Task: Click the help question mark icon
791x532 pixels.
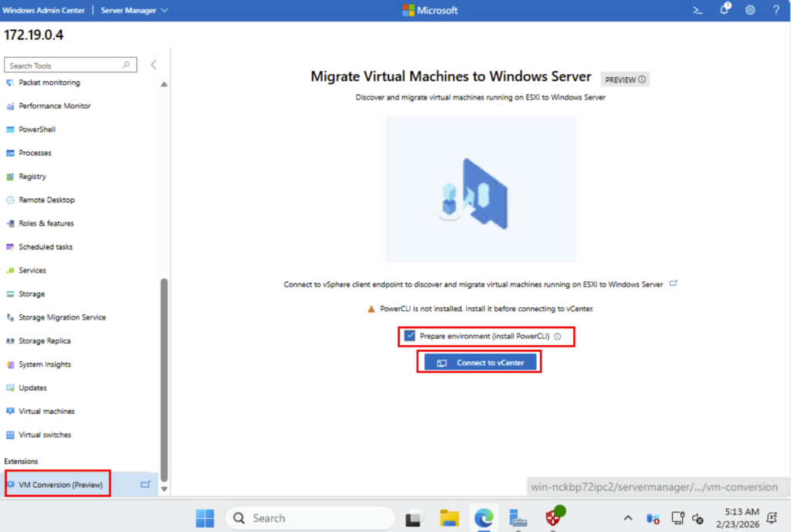Action: click(776, 10)
